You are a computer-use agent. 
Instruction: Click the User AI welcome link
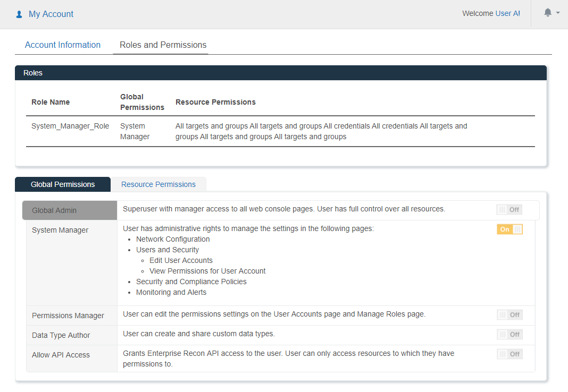click(x=507, y=13)
